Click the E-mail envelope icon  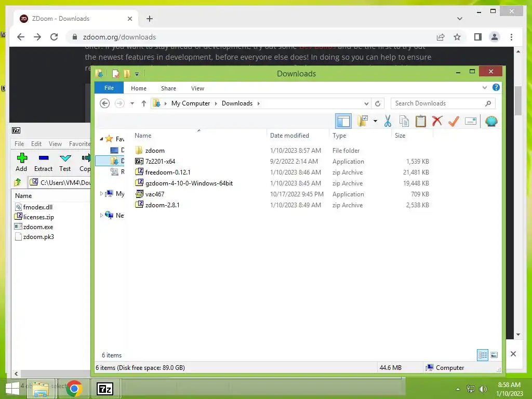point(471,121)
